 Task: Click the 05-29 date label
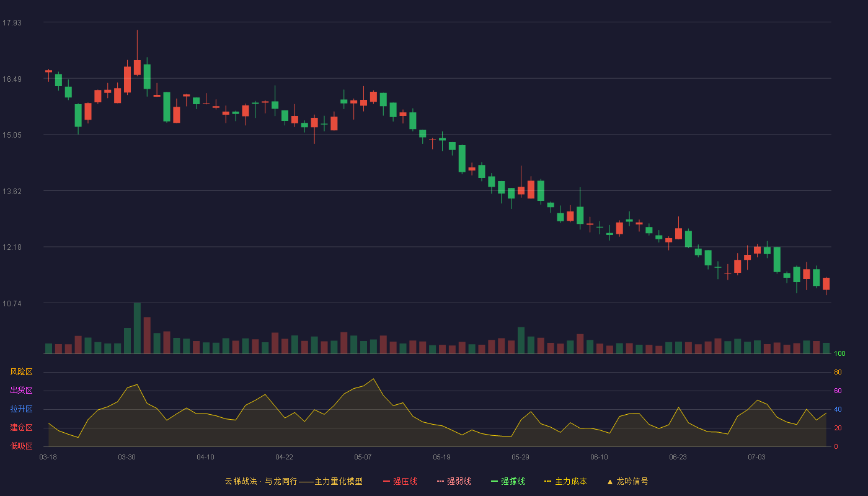(520, 457)
